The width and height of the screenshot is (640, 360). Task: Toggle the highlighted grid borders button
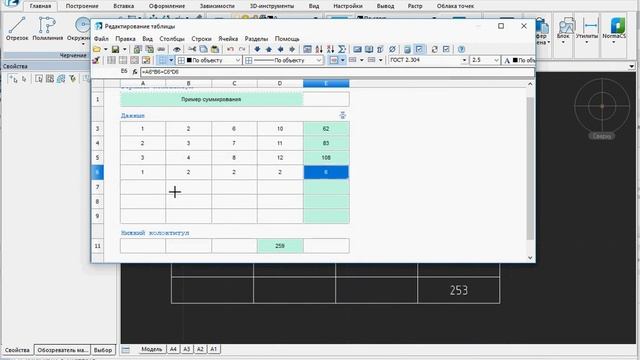pos(162,60)
